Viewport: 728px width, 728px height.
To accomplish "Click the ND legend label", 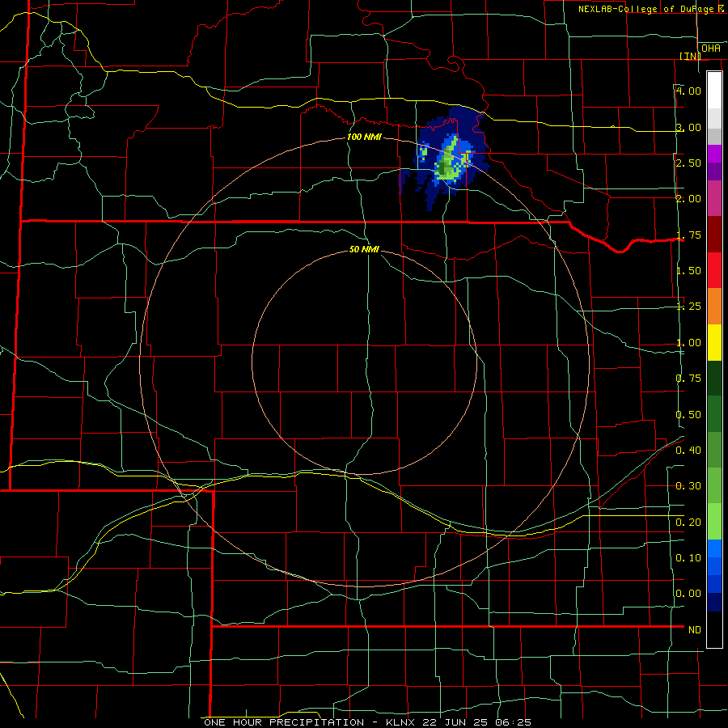I will (x=695, y=630).
